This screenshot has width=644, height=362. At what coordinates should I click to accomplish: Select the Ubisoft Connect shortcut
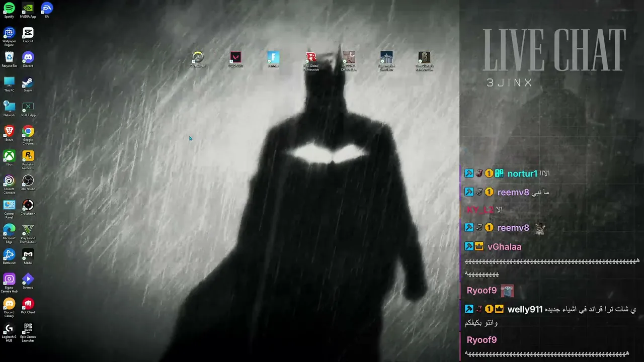point(9,185)
